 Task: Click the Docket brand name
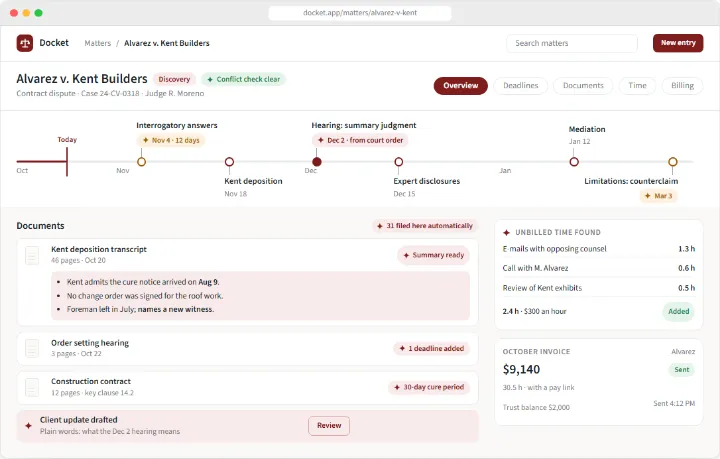[54, 43]
